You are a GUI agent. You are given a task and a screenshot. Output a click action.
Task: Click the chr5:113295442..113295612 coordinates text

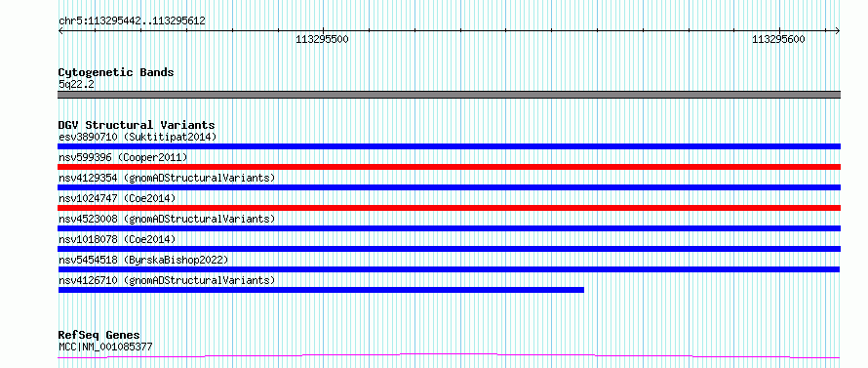click(x=132, y=21)
